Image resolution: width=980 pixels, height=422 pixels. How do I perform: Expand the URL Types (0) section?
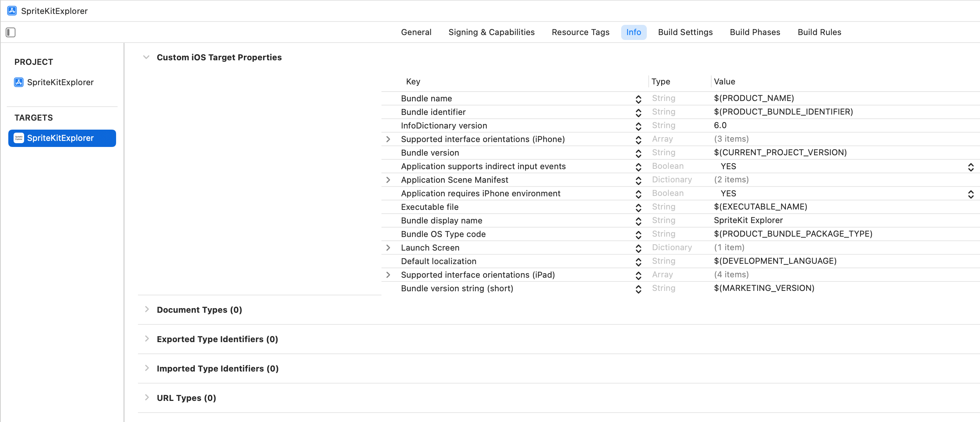pos(147,398)
